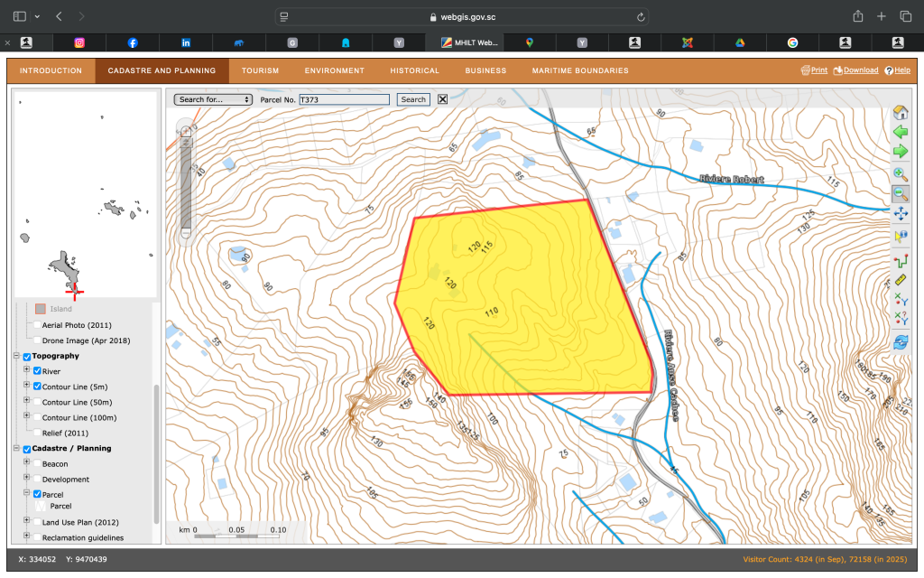Go forward to next map extent
The width and height of the screenshot is (924, 578).
tap(900, 152)
